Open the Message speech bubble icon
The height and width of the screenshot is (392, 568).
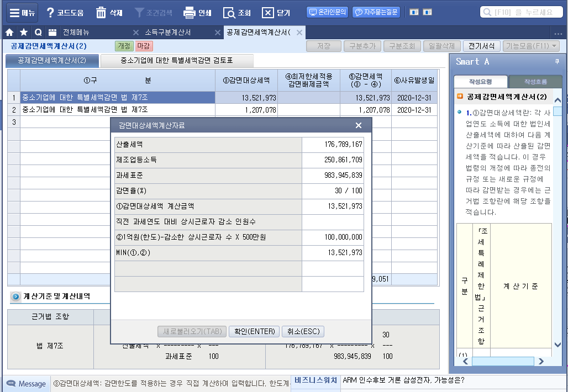click(x=11, y=383)
